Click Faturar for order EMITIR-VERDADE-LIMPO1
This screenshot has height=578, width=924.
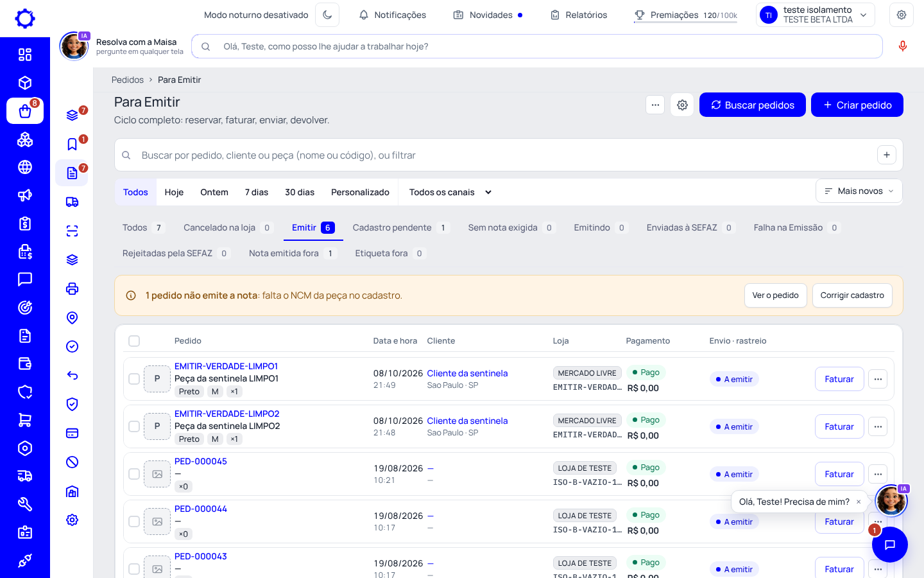point(839,379)
